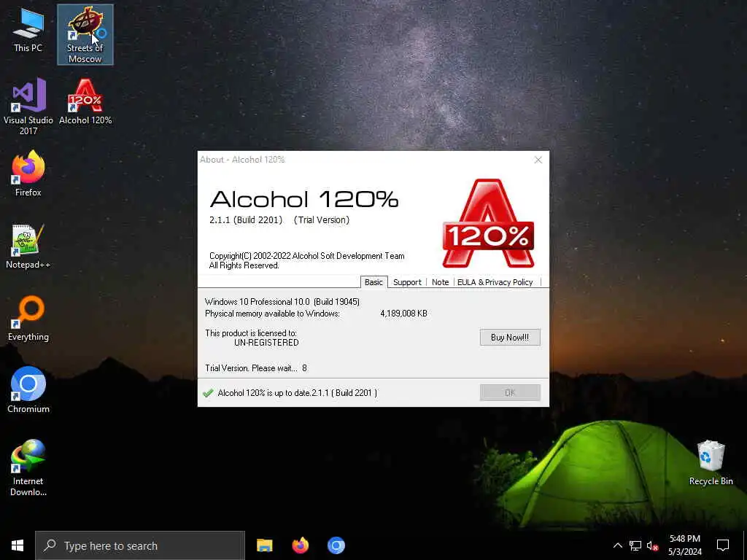Screen dimensions: 747x560
Task: Open the clock showing 5:48 PM
Action: click(684, 545)
